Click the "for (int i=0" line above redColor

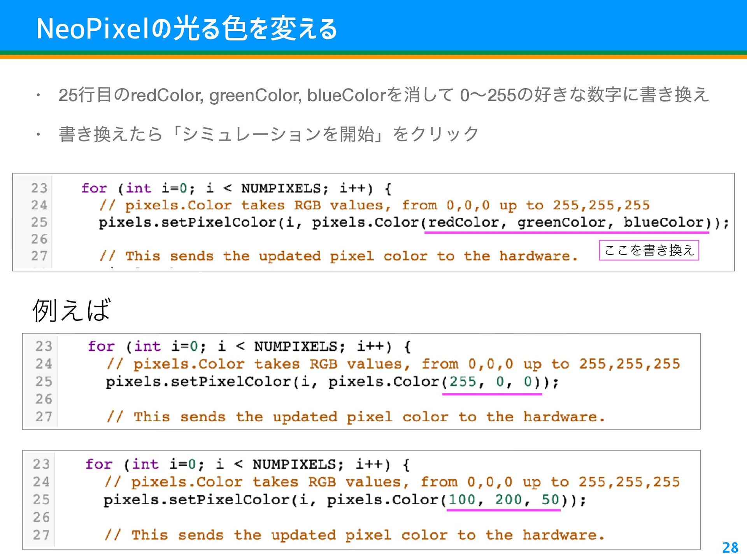pyautogui.click(x=236, y=189)
